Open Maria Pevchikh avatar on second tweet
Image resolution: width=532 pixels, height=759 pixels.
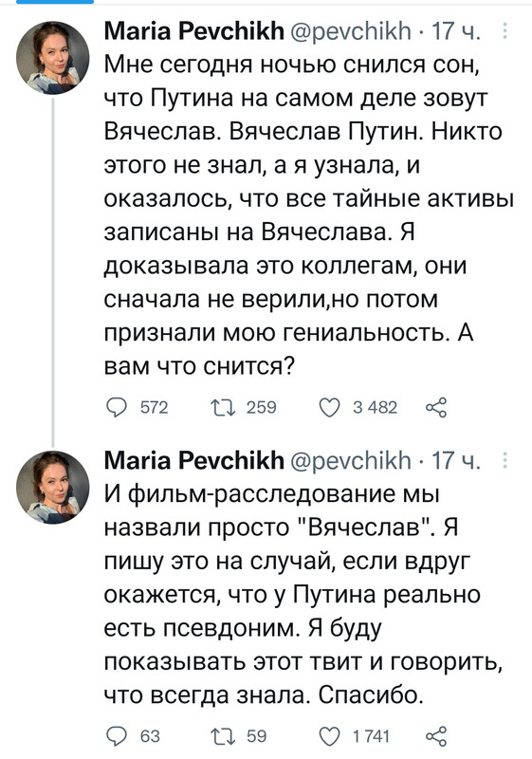click(53, 487)
